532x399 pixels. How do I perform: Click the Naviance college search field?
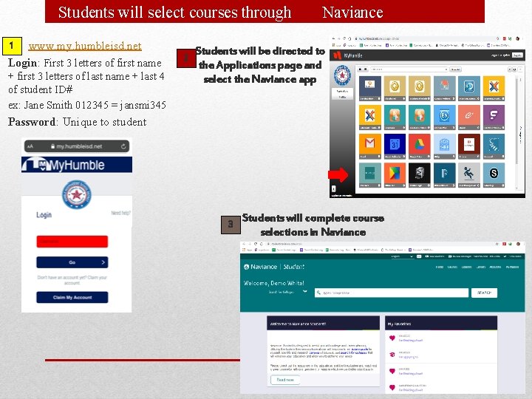(x=392, y=293)
